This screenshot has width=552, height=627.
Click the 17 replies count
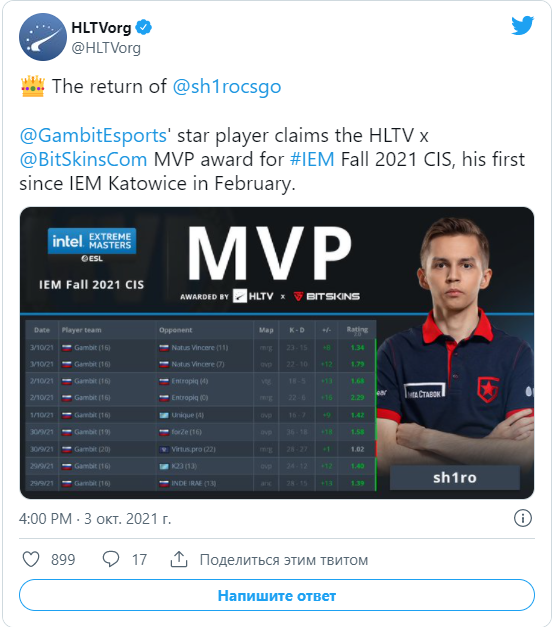click(139, 559)
